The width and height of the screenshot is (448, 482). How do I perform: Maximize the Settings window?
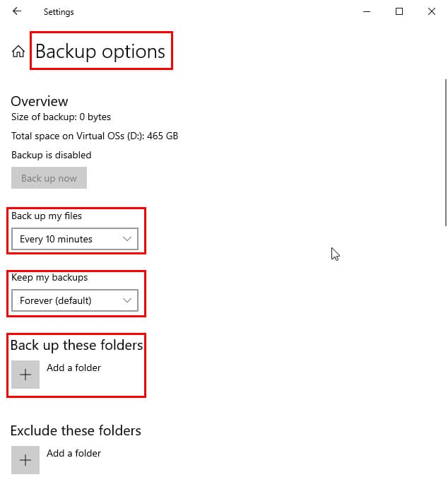tap(399, 12)
